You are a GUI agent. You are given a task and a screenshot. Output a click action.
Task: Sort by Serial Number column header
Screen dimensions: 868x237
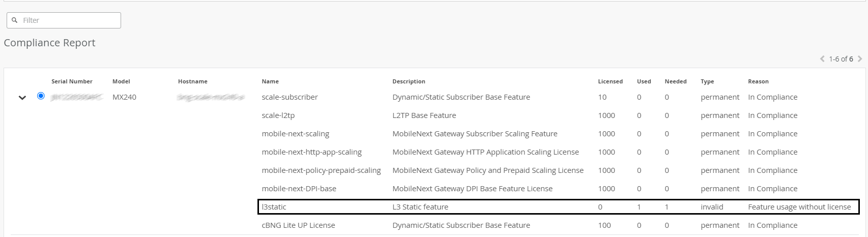pyautogui.click(x=72, y=81)
